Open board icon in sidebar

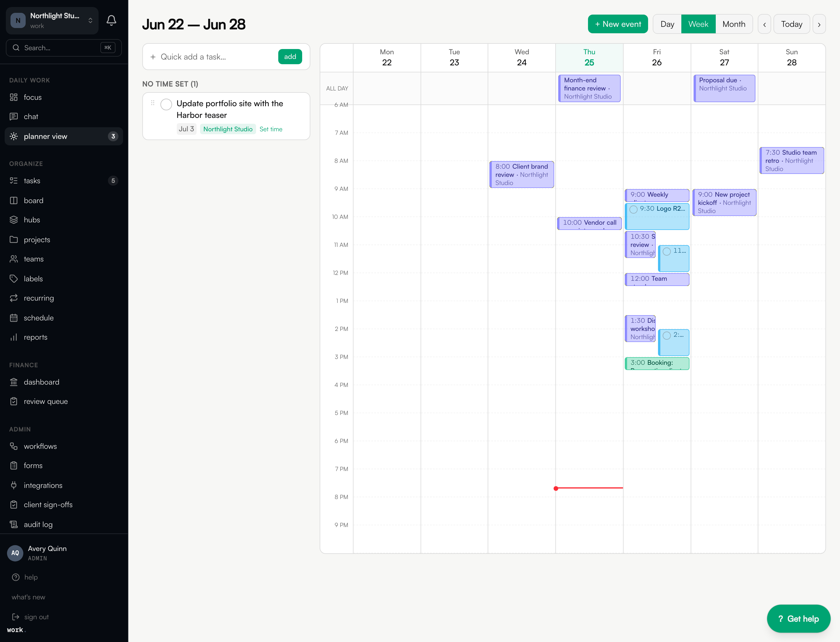(14, 201)
